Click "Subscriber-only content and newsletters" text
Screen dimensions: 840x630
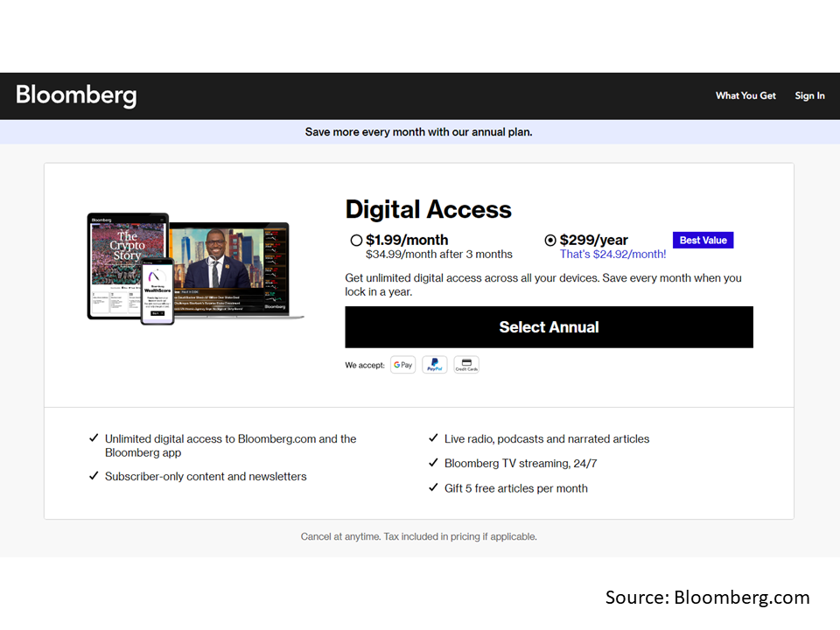(x=206, y=477)
